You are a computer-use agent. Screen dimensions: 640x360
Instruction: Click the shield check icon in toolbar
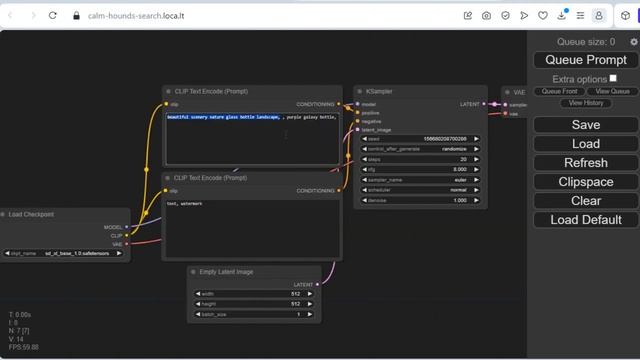click(x=505, y=16)
